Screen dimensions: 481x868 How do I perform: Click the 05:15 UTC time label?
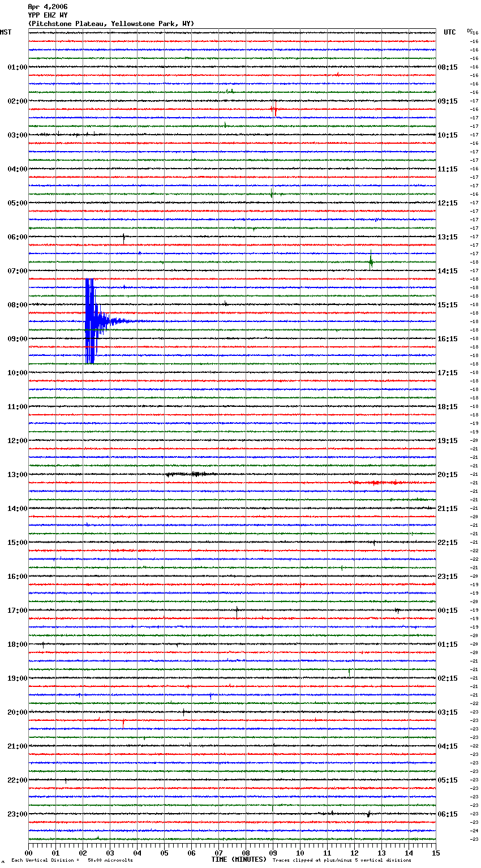(x=448, y=780)
